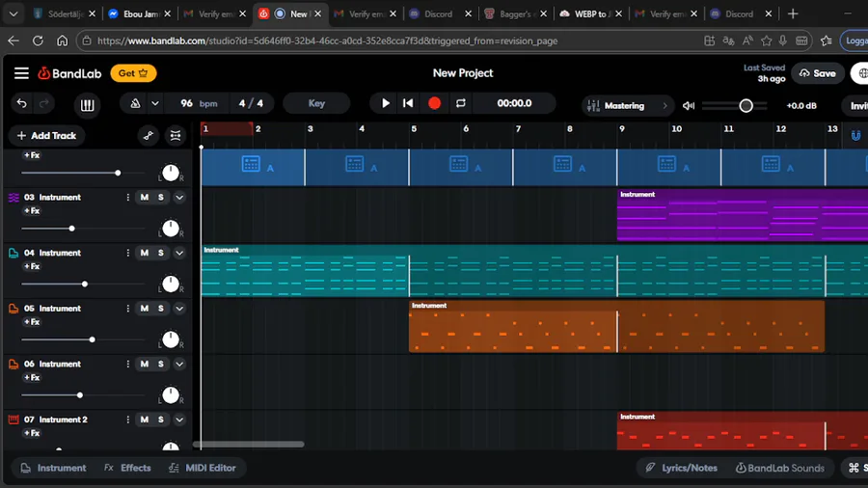This screenshot has height=488, width=868.
Task: Open the virtual piano keyboard
Action: click(87, 104)
